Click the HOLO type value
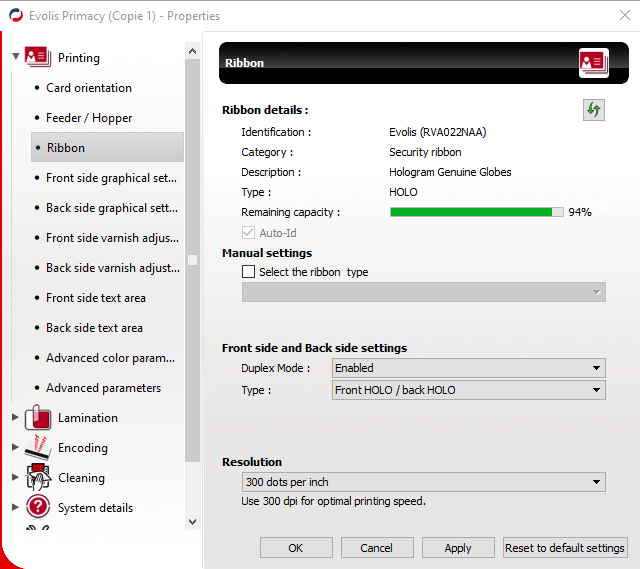The image size is (640, 569). pyautogui.click(x=403, y=192)
